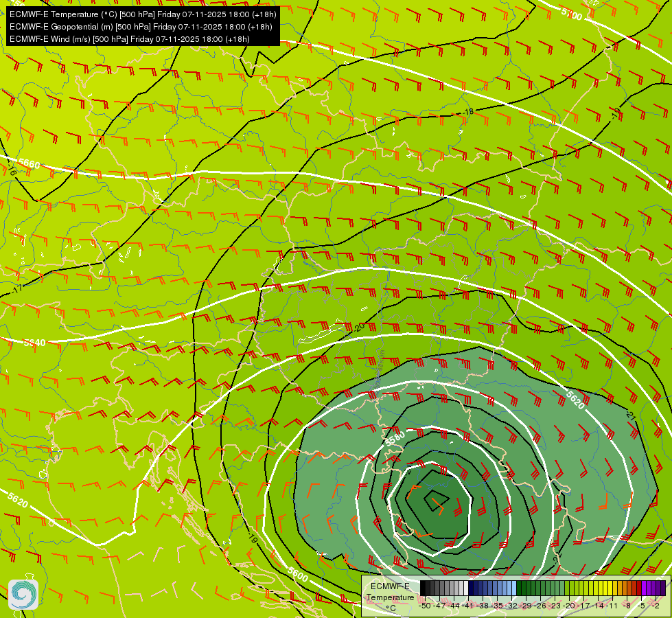
Task: Click the -21 isotherm label
Action: [629, 415]
